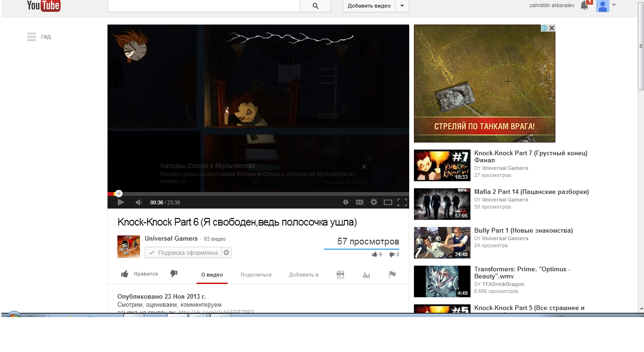
Task: Click the 63 видео link
Action: (x=215, y=239)
